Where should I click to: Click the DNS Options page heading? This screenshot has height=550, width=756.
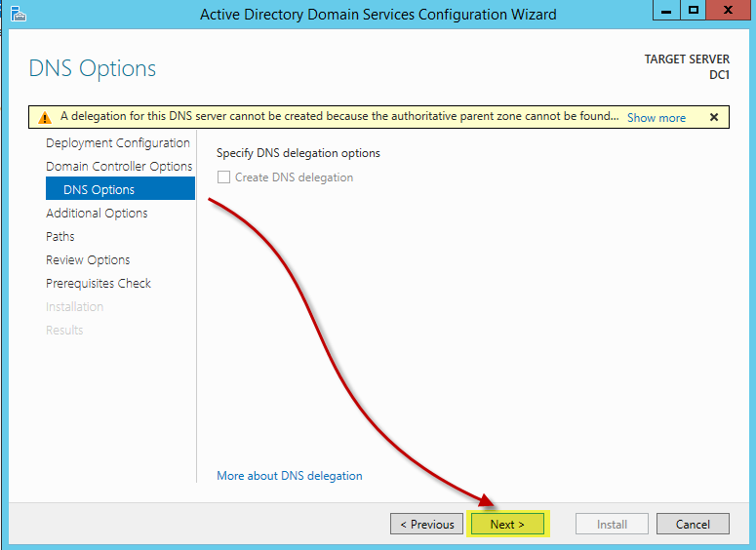point(93,68)
